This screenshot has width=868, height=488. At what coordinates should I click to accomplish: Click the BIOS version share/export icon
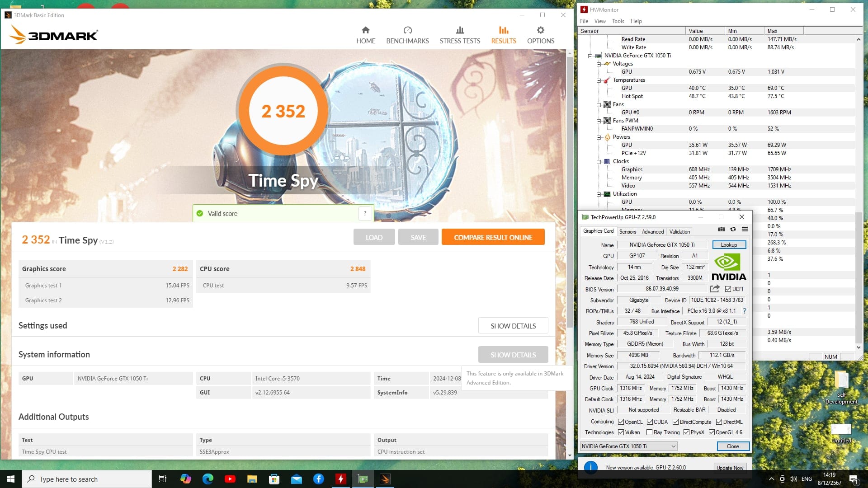[x=715, y=289]
